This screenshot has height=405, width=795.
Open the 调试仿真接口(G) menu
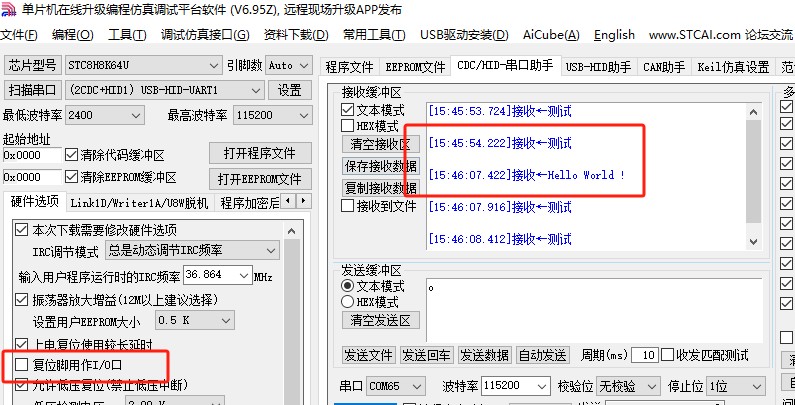pos(205,35)
